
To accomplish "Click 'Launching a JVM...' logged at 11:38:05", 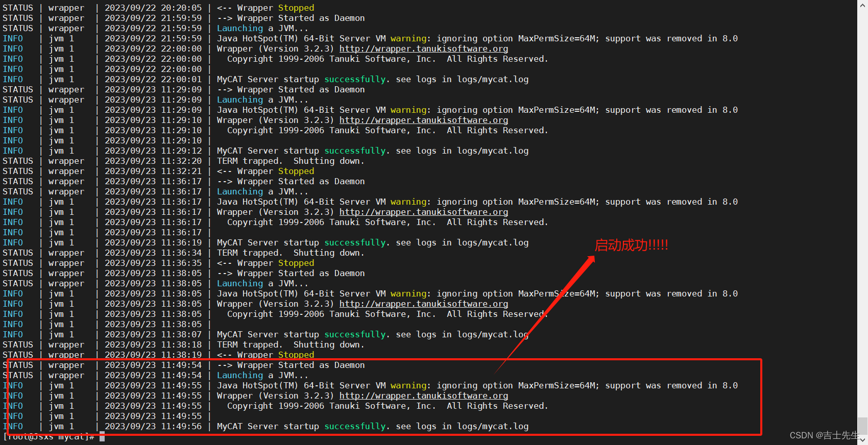I will click(x=263, y=284).
